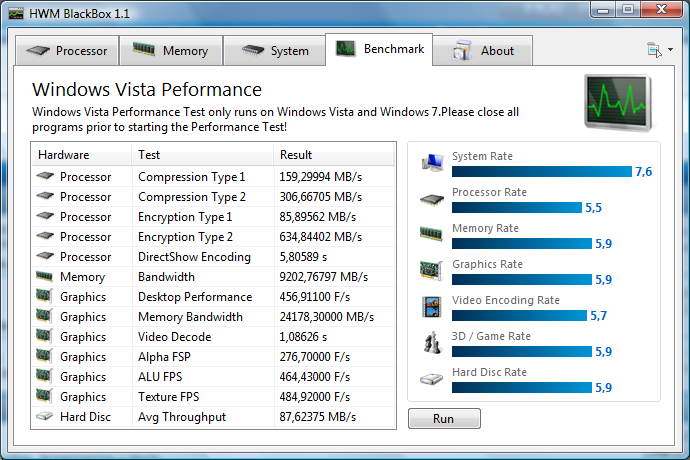Select the Texture FPS test name
This screenshot has height=460, width=690.
click(x=169, y=397)
